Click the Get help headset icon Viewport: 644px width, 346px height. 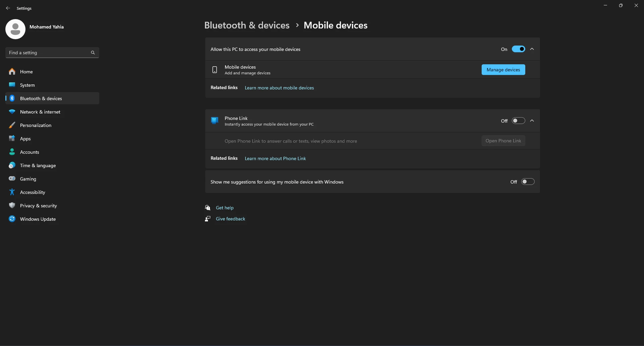[208, 208]
